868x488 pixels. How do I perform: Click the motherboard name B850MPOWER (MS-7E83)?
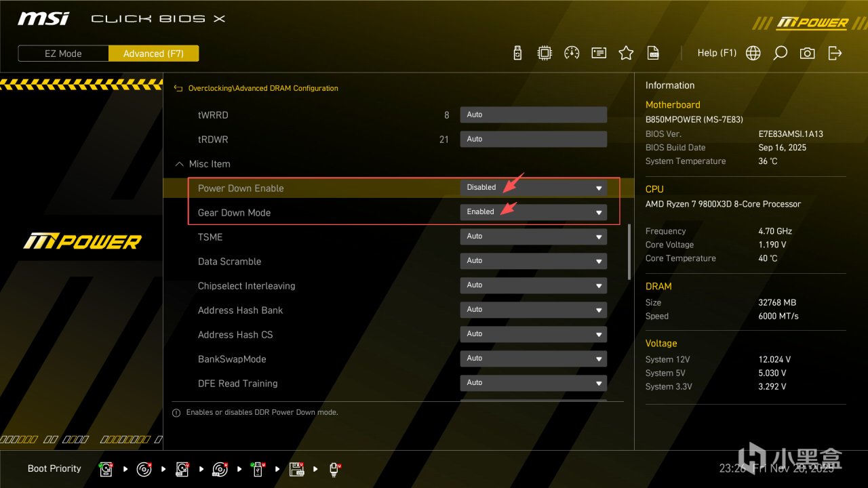pyautogui.click(x=694, y=119)
